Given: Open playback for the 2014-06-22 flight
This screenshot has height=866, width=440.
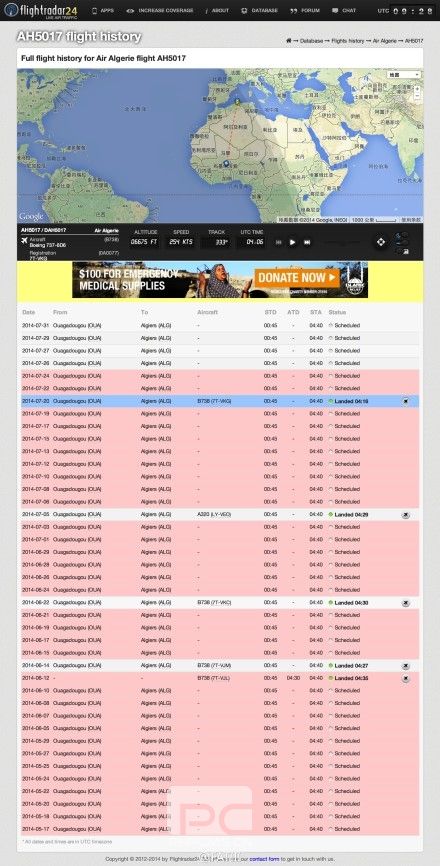Looking at the screenshot, I should click(406, 603).
